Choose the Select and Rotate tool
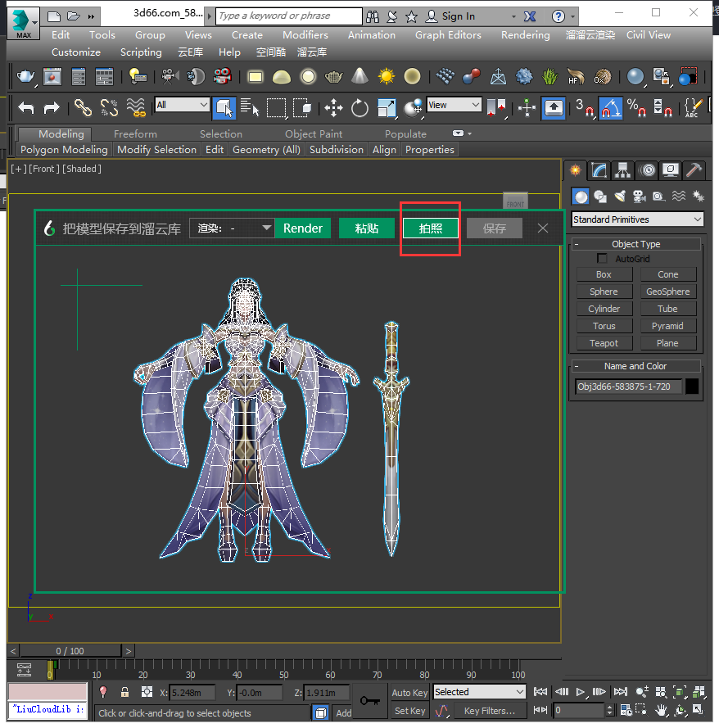The image size is (719, 728). (x=359, y=108)
